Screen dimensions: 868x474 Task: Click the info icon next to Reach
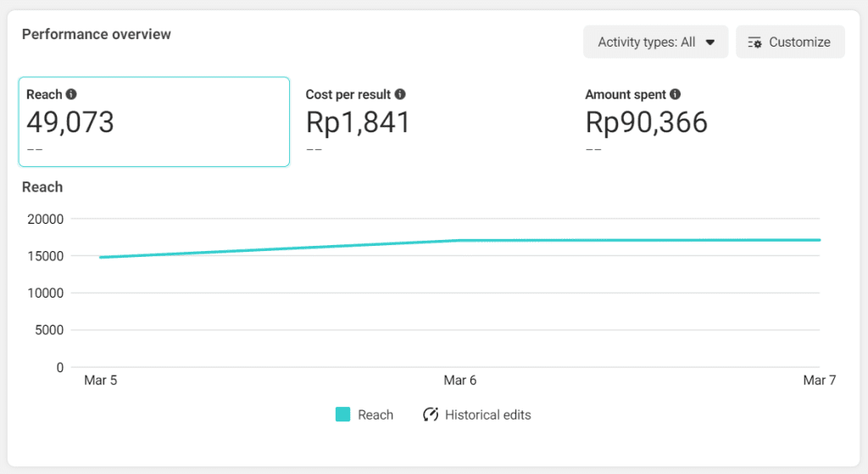point(71,95)
